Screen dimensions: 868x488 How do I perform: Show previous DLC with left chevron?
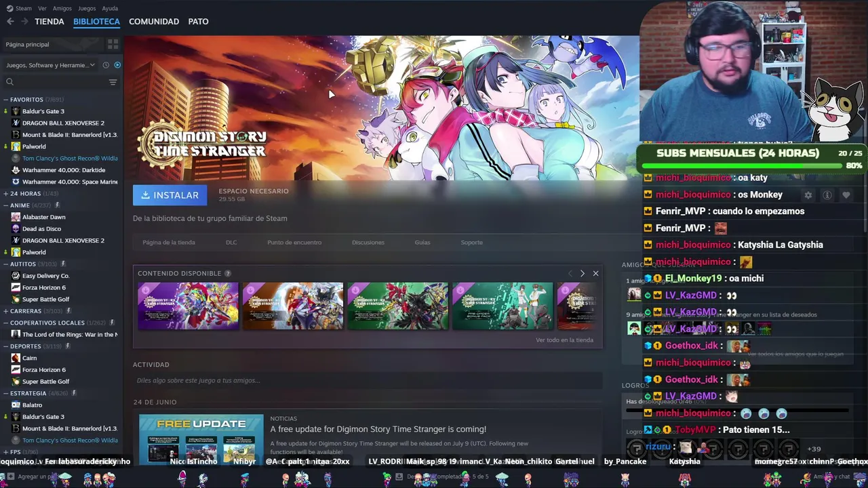[570, 273]
